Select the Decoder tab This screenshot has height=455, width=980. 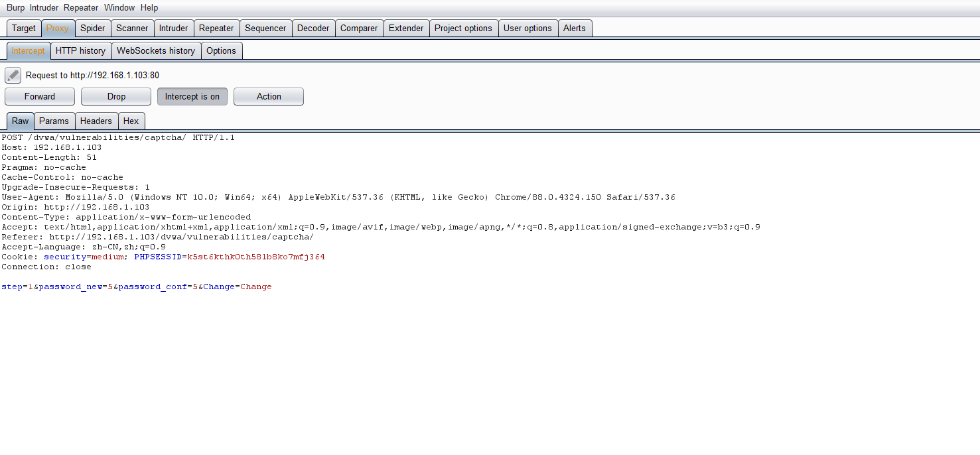pos(313,28)
